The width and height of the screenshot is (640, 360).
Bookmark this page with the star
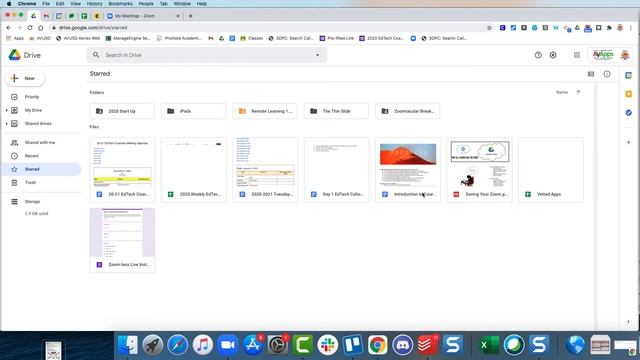489,28
